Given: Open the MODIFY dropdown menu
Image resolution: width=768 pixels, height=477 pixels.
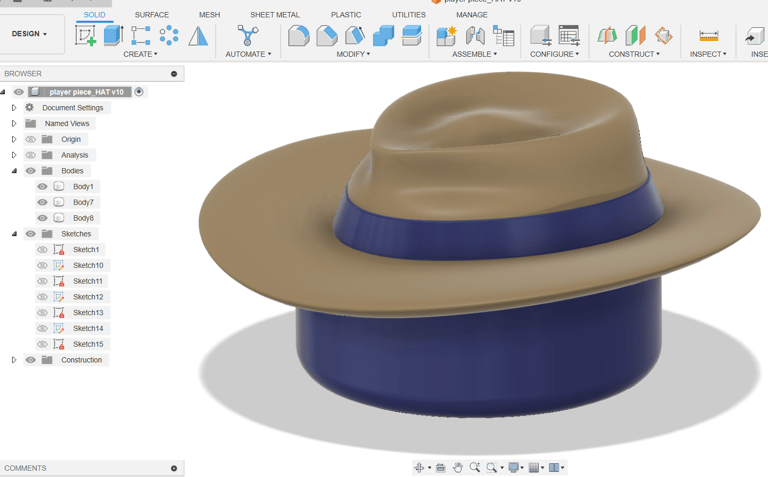Looking at the screenshot, I should click(353, 54).
